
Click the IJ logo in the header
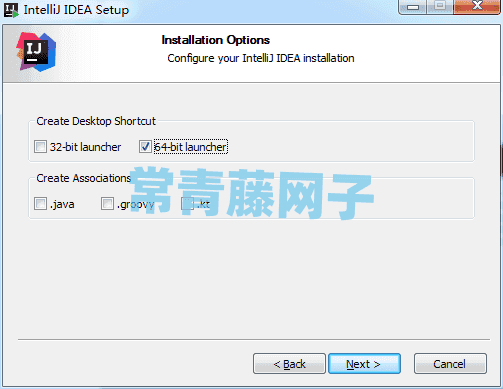pos(36,52)
